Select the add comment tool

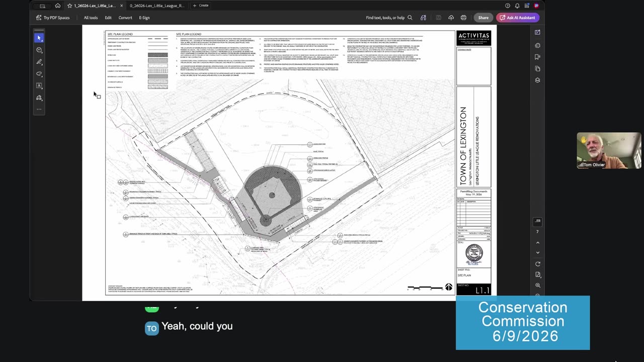tap(39, 50)
